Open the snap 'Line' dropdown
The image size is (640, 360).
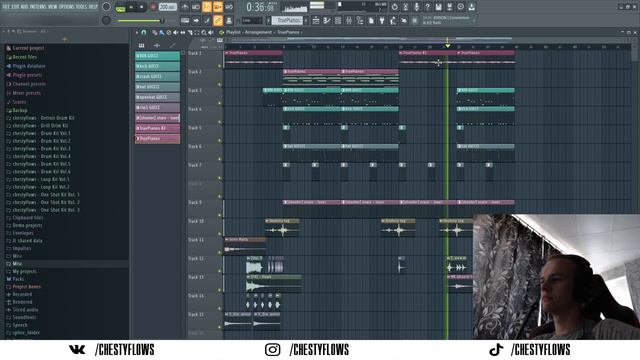pos(252,20)
